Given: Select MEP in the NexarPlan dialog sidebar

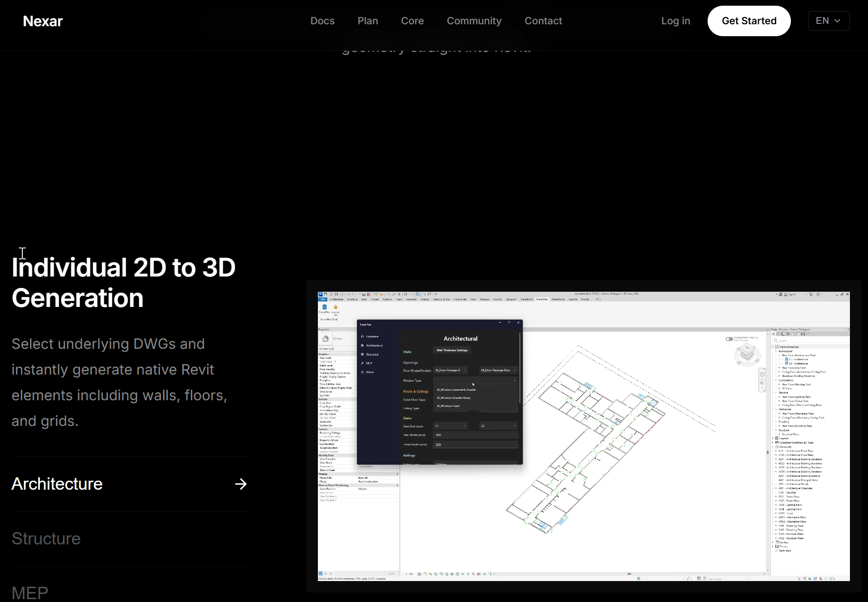Looking at the screenshot, I should [369, 363].
